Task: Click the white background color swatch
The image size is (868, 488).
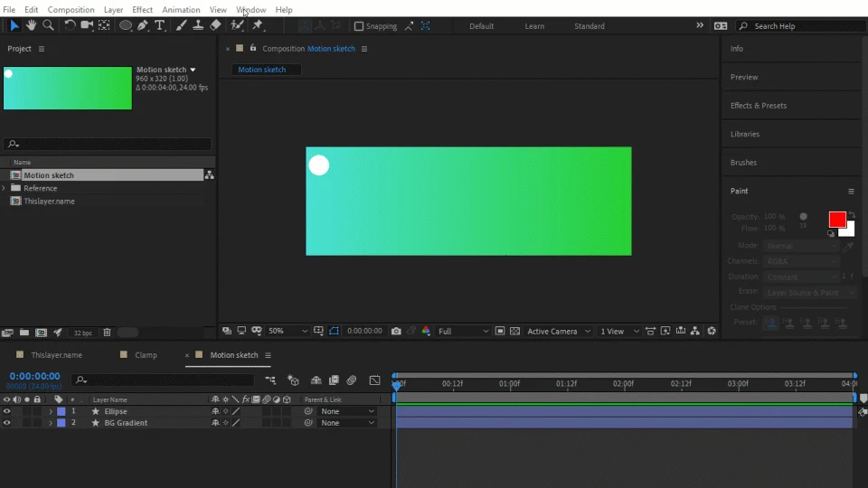Action: pos(850,231)
